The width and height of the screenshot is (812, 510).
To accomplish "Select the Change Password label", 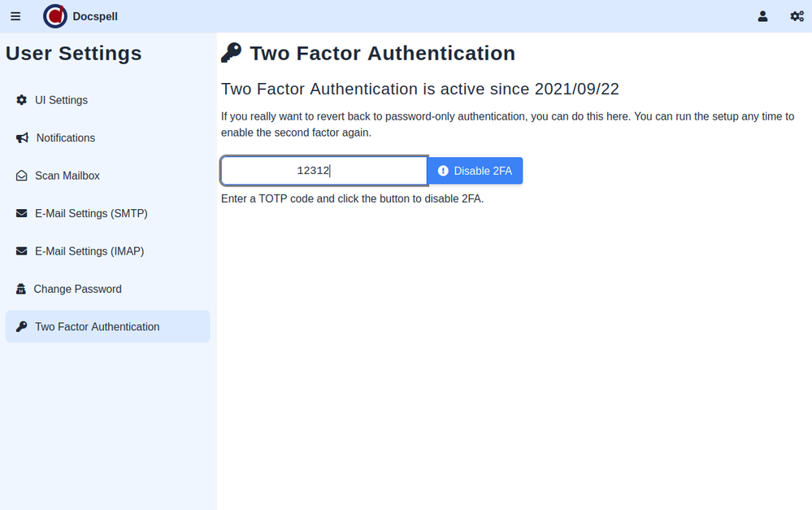I will click(x=77, y=289).
